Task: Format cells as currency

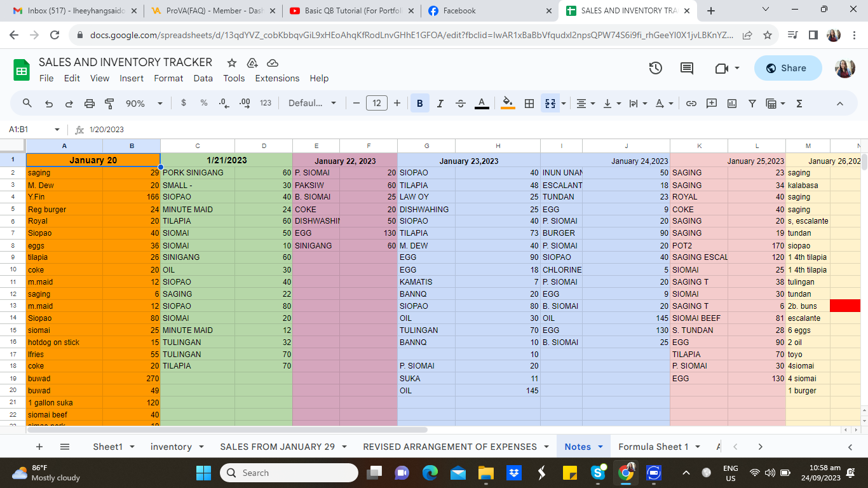Action: pos(184,103)
